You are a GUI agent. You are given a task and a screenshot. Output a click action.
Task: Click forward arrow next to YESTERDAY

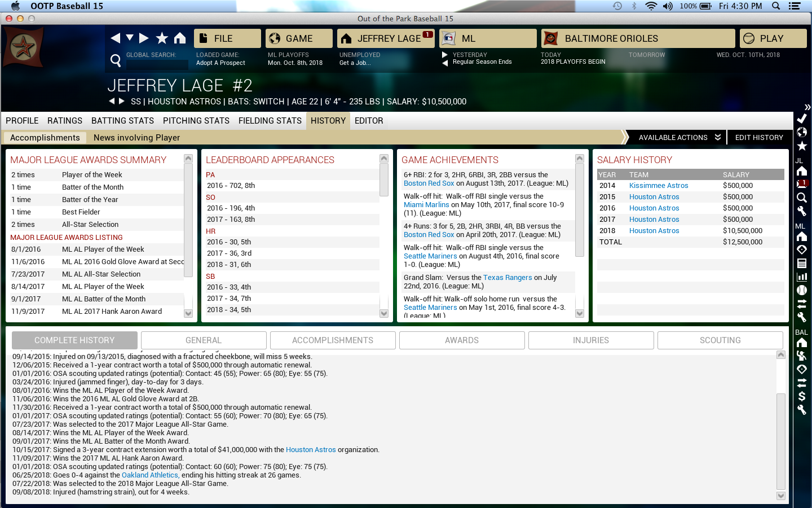pyautogui.click(x=445, y=55)
